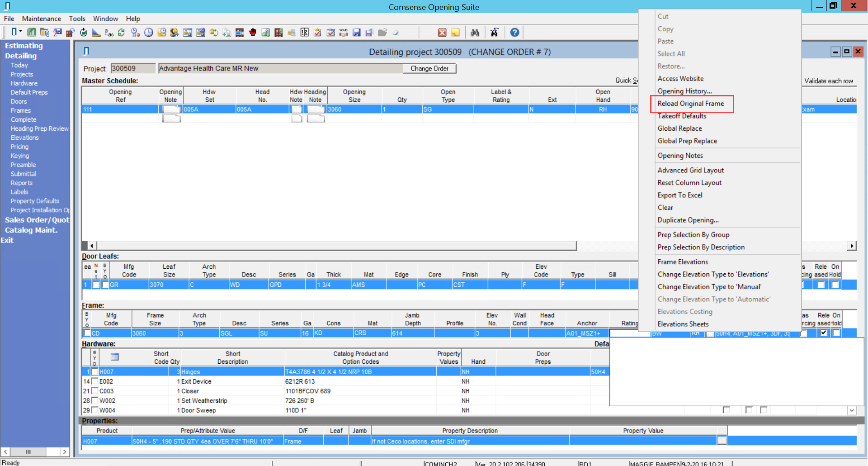Click the yellow sticky note toolbar icon
Screen dimensions: 868x466
pos(455,32)
